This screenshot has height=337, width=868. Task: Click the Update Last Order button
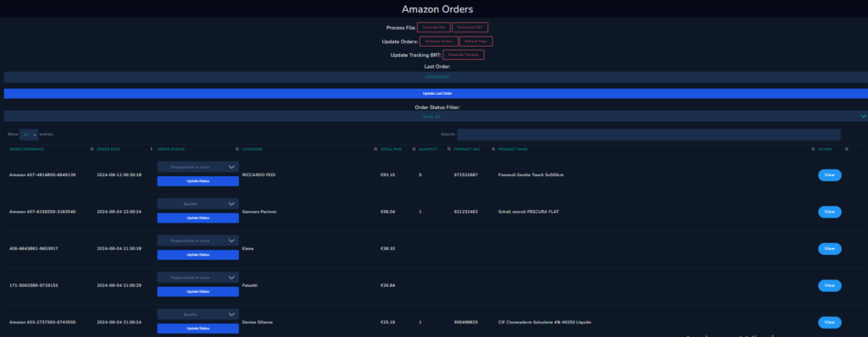click(436, 93)
